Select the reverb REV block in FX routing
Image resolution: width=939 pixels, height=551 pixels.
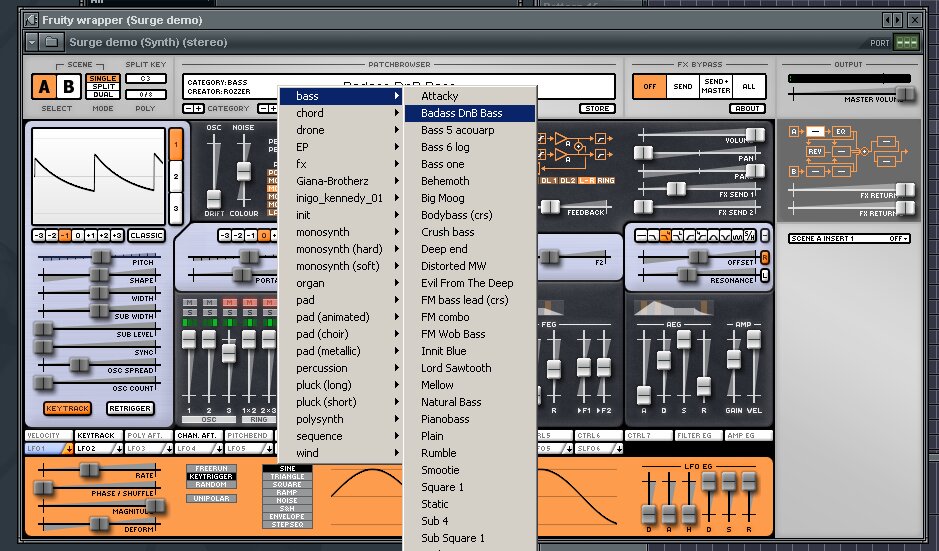(x=814, y=152)
